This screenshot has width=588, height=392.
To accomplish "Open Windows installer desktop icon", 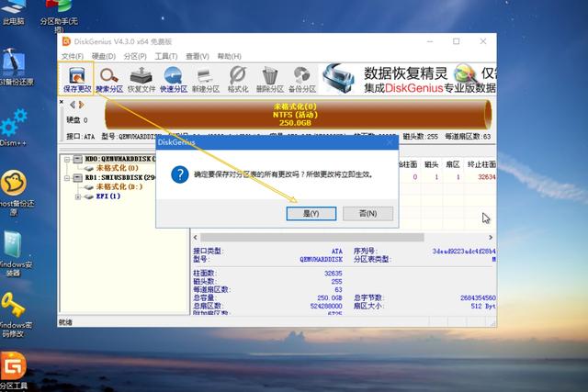I will (15, 253).
